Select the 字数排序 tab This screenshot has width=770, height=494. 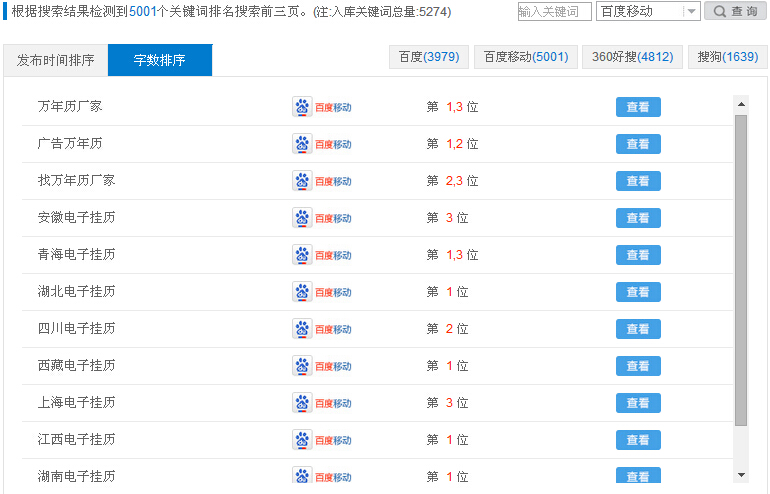click(x=160, y=60)
